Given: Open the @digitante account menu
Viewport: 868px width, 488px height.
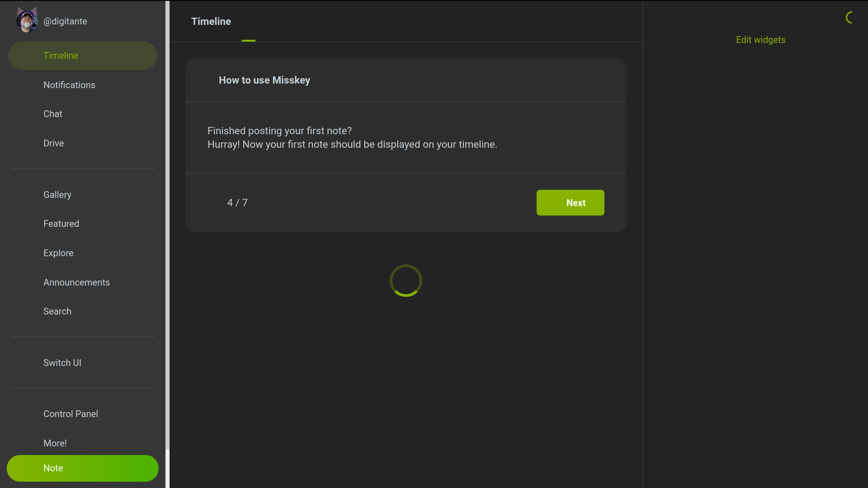Looking at the screenshot, I should (x=65, y=21).
